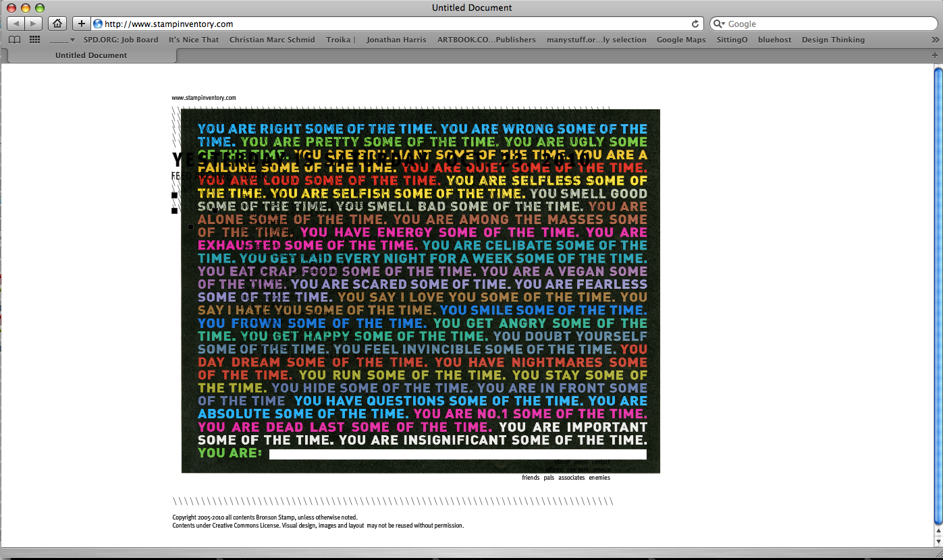Open the home page via house icon

tap(57, 24)
